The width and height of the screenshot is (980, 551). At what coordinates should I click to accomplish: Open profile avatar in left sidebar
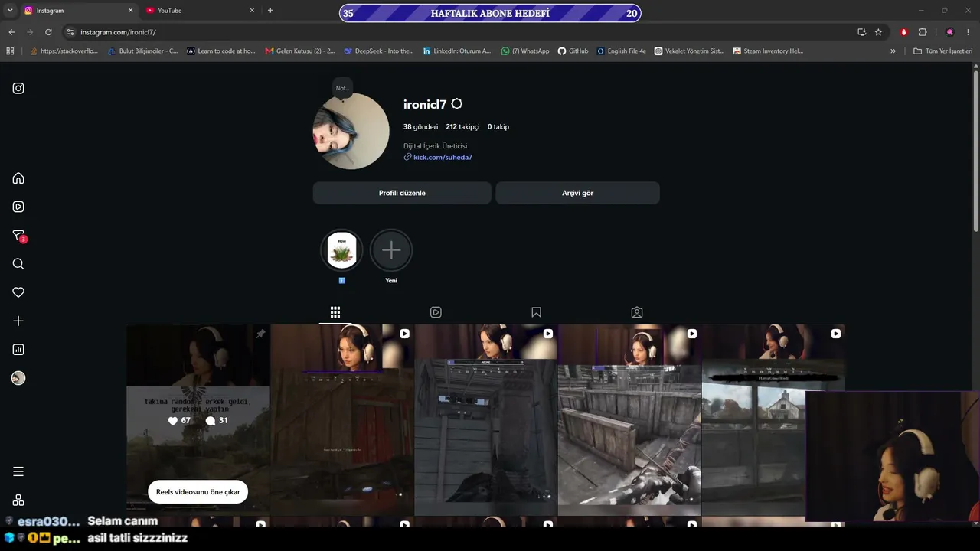click(18, 378)
